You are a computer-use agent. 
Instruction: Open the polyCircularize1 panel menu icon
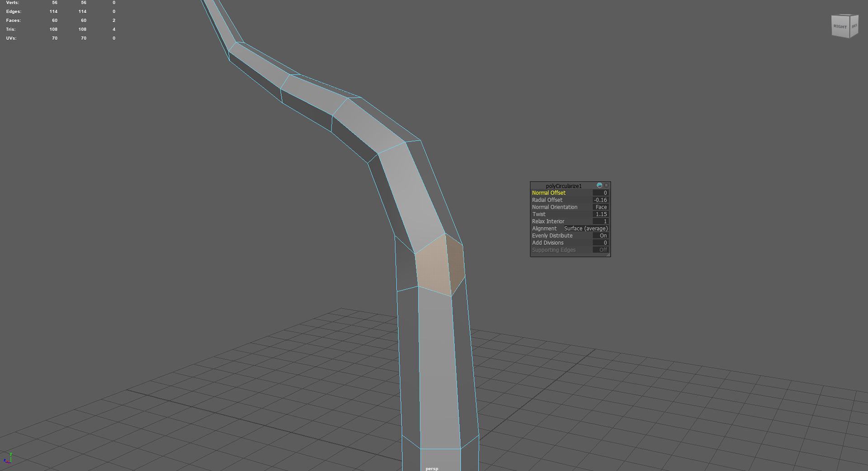[x=606, y=186]
